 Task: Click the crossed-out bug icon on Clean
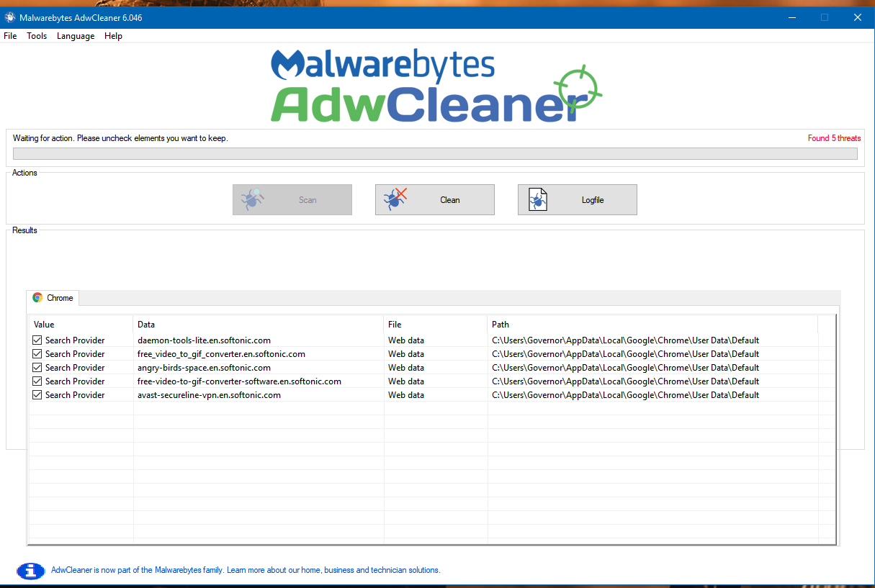pos(395,199)
